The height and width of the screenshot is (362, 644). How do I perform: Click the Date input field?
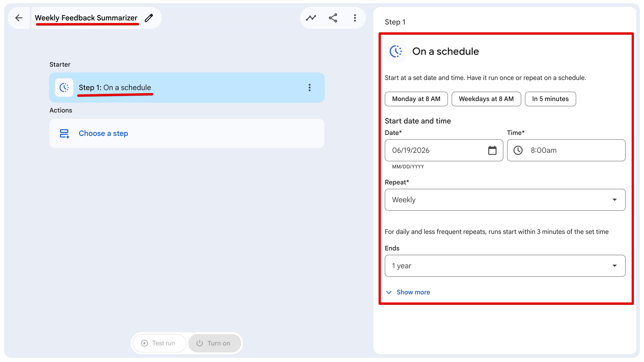[x=444, y=150]
